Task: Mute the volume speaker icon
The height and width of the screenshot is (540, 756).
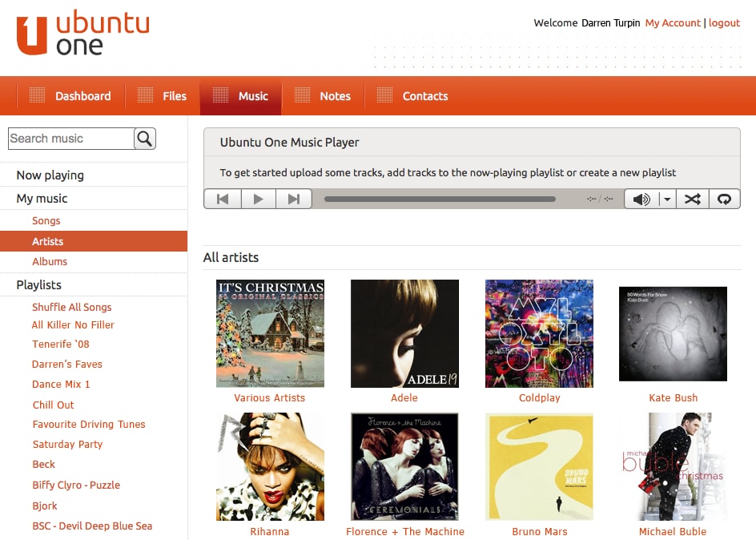Action: (x=641, y=199)
